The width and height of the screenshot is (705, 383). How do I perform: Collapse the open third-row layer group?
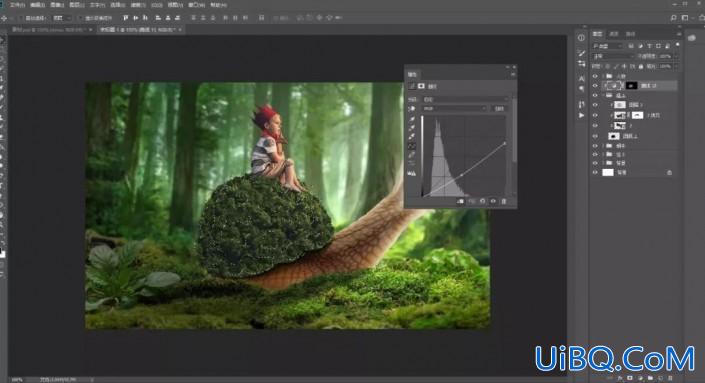[604, 95]
